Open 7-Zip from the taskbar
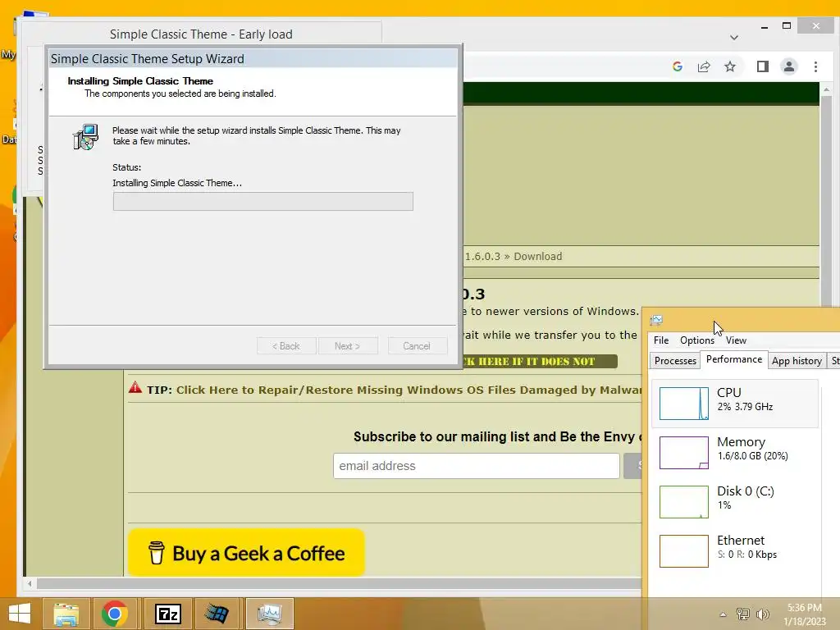840x630 pixels. 167,614
